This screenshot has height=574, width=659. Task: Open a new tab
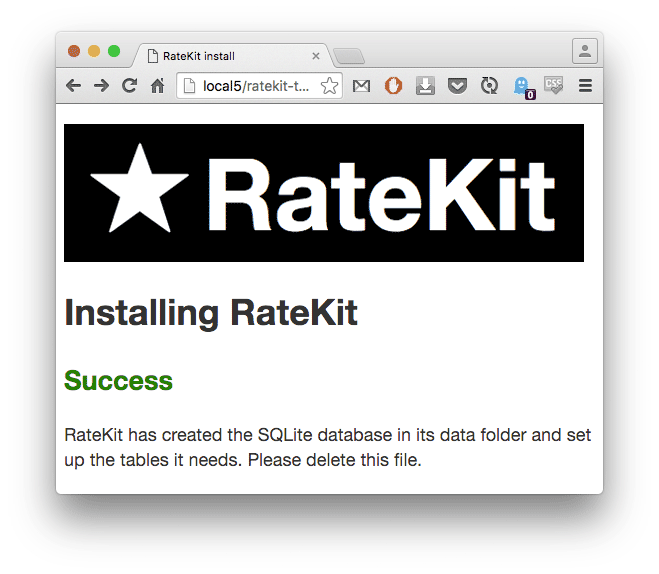[x=348, y=56]
